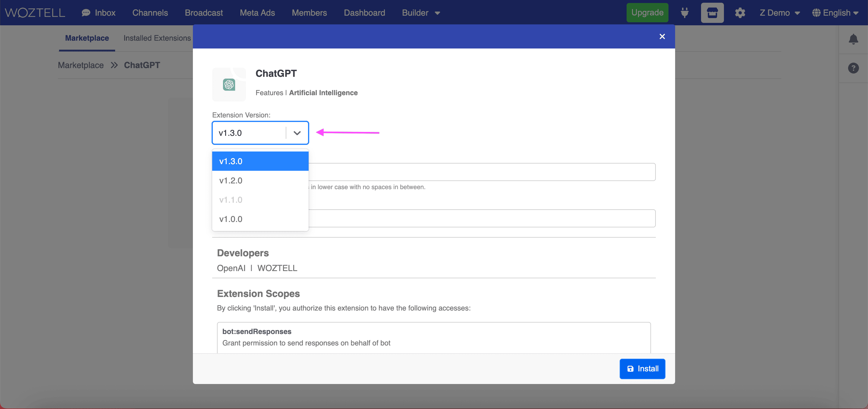Image resolution: width=868 pixels, height=409 pixels.
Task: Select version v1.3.0 from the list
Action: tap(260, 161)
